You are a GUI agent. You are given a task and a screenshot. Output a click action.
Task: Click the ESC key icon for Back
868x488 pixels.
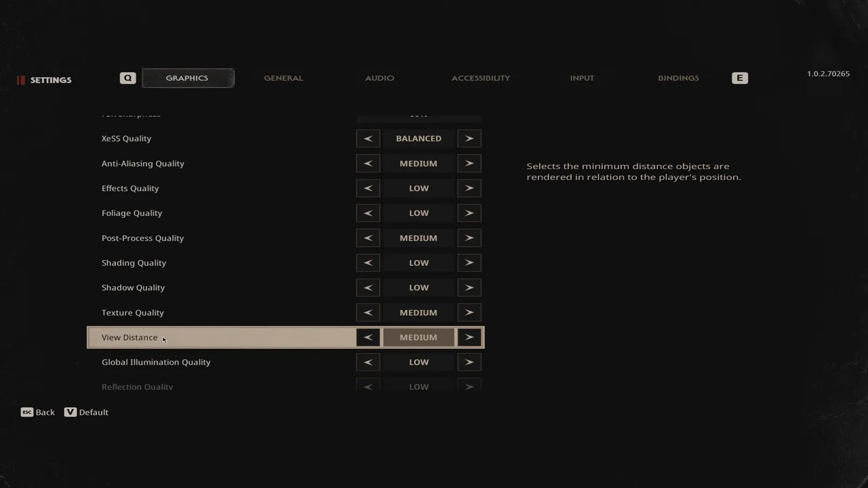(27, 412)
